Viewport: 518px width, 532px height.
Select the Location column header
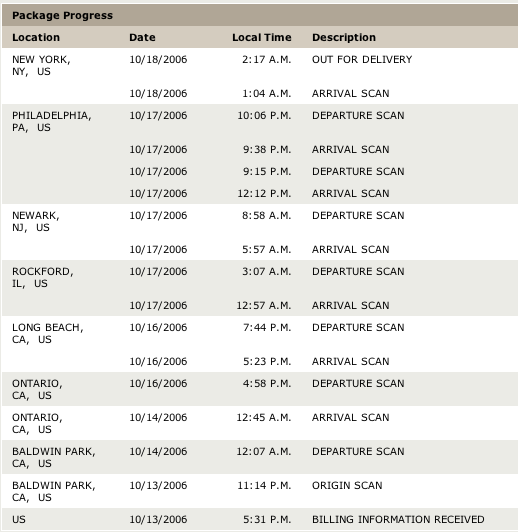tap(36, 37)
